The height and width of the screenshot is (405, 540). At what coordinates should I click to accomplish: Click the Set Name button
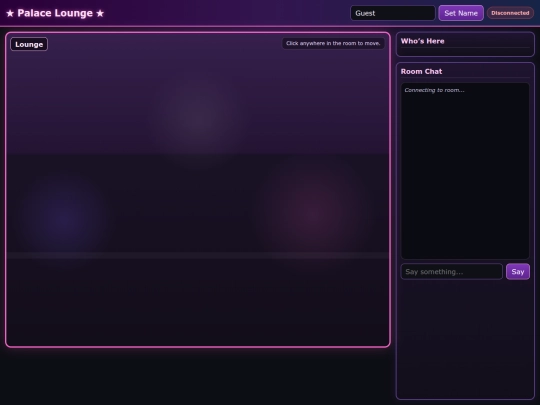[461, 13]
